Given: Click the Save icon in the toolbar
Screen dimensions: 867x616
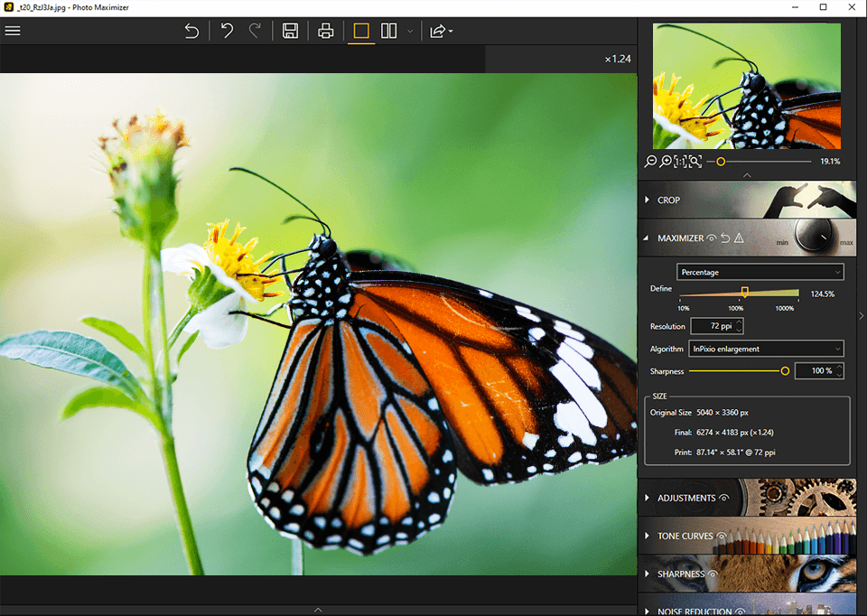Looking at the screenshot, I should point(290,31).
